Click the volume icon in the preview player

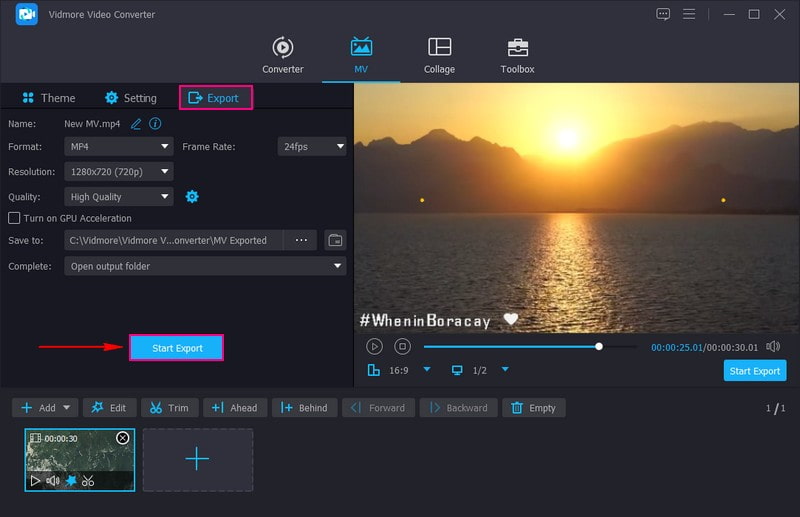tap(773, 346)
